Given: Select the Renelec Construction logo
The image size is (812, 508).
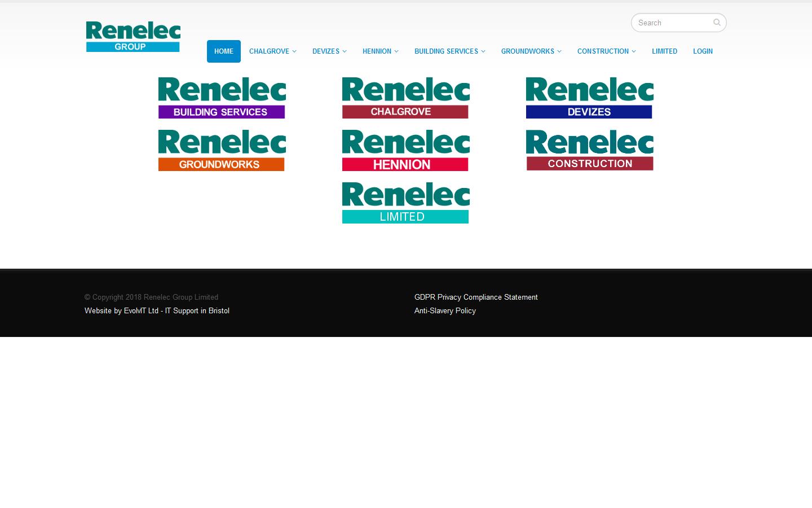Looking at the screenshot, I should point(589,150).
